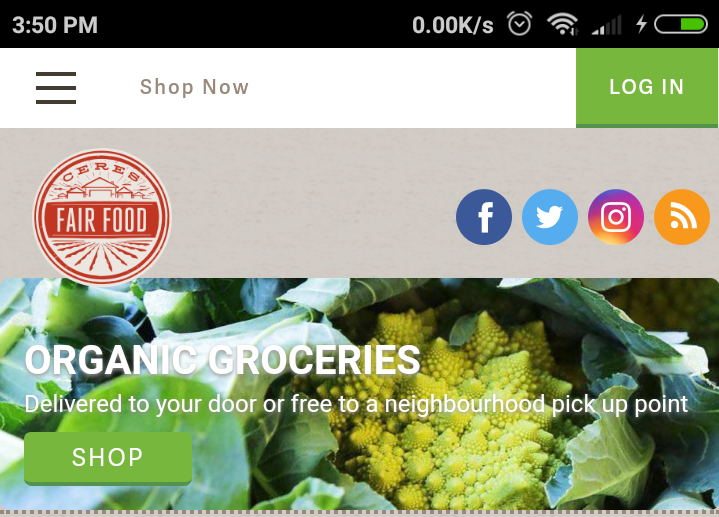The width and height of the screenshot is (719, 517).
Task: Tap the alarm clock status icon
Action: coord(520,23)
